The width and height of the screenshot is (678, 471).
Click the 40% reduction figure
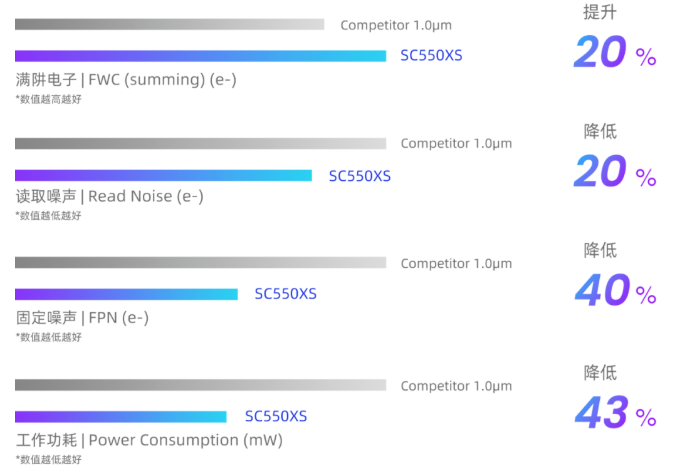pyautogui.click(x=616, y=290)
